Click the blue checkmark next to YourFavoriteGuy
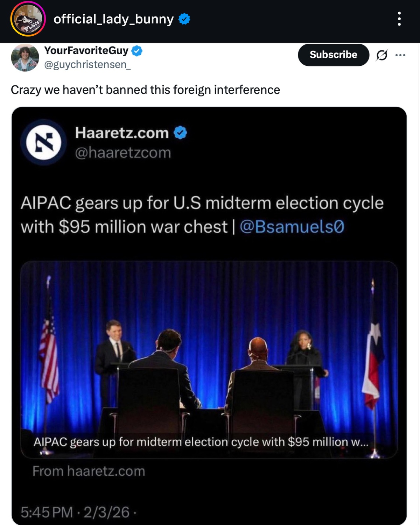 pos(137,51)
